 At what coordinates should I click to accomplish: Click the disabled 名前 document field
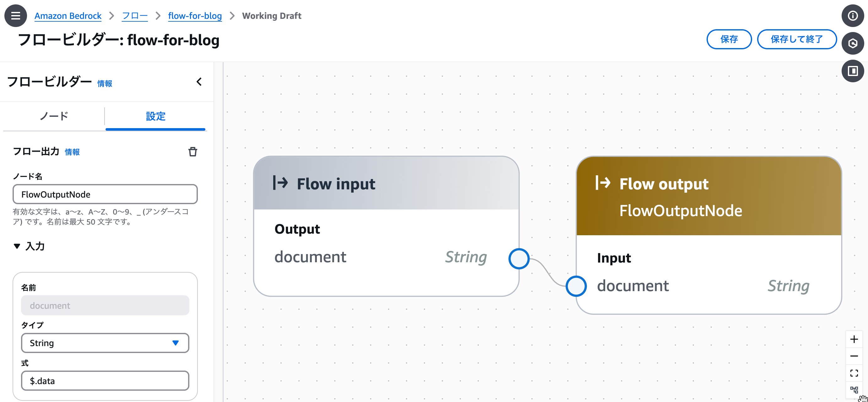pyautogui.click(x=105, y=305)
